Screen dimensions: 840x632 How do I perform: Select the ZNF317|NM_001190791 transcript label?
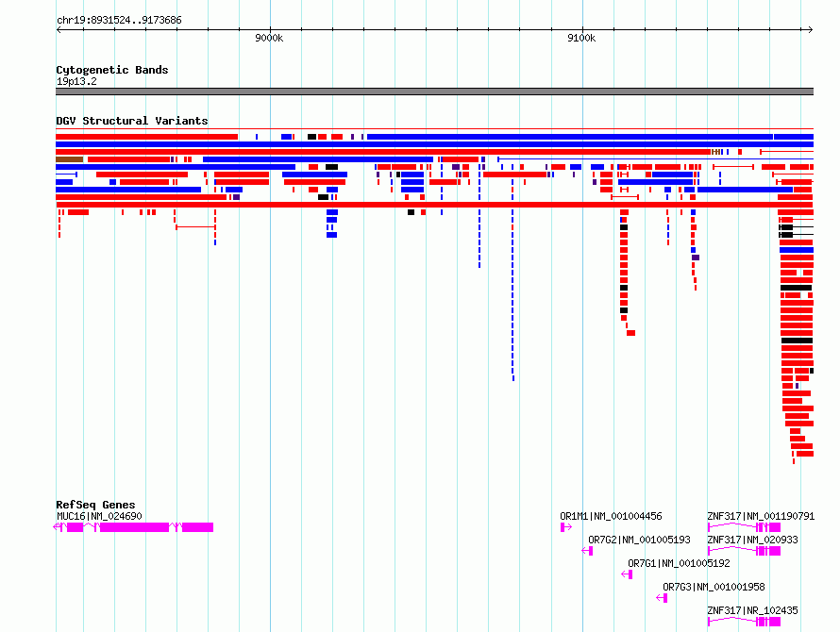(x=761, y=516)
